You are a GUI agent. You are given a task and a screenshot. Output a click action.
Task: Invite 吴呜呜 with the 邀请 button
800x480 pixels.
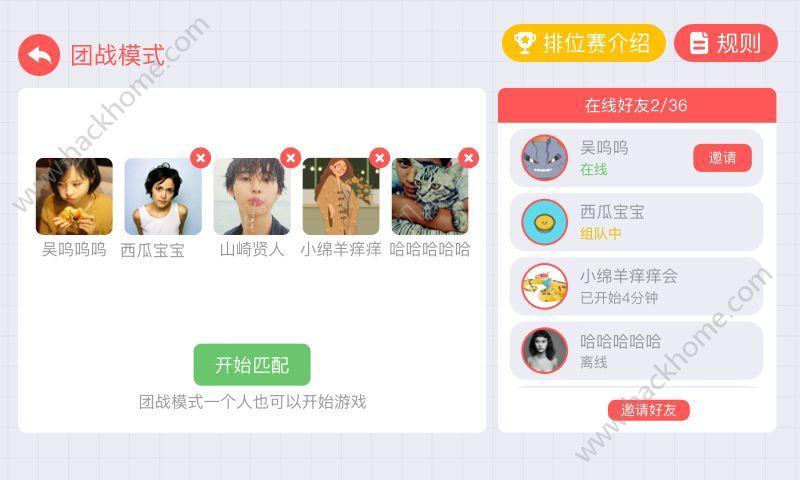click(722, 158)
